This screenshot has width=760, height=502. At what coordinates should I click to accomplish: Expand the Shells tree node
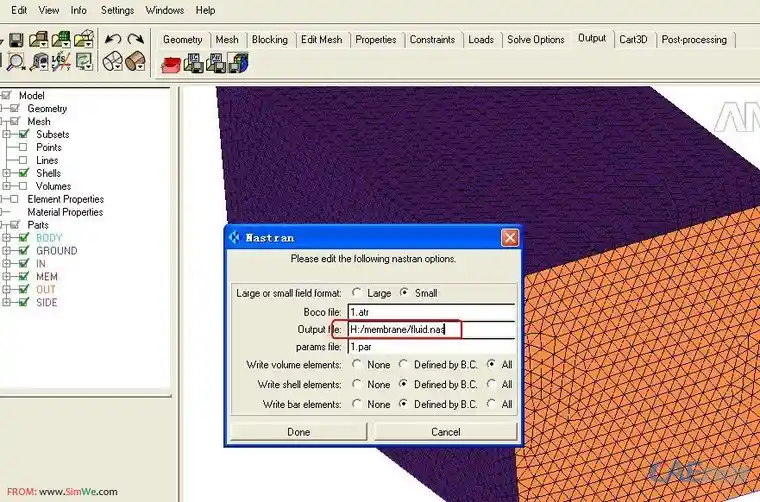[6, 173]
